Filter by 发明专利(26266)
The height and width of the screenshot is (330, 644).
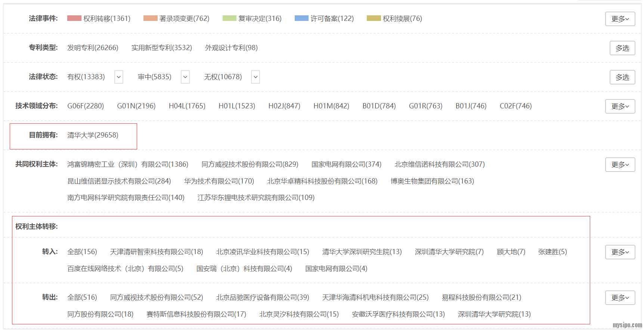(x=93, y=48)
